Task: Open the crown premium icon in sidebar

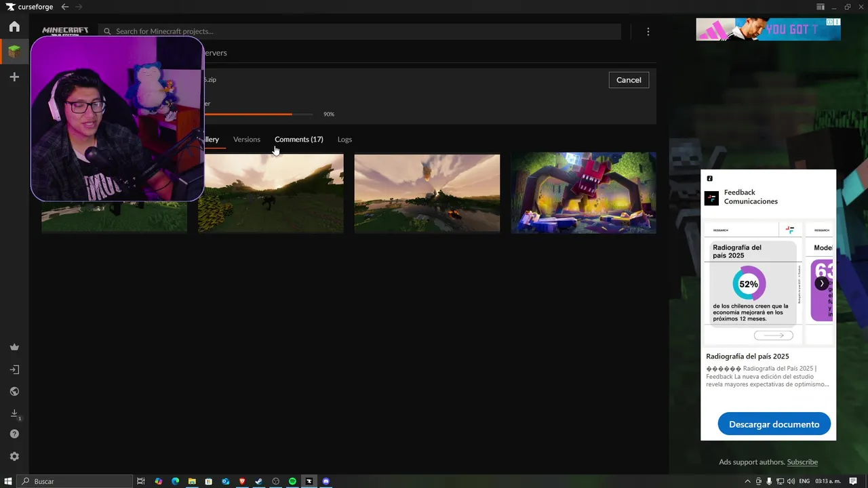Action: point(14,347)
